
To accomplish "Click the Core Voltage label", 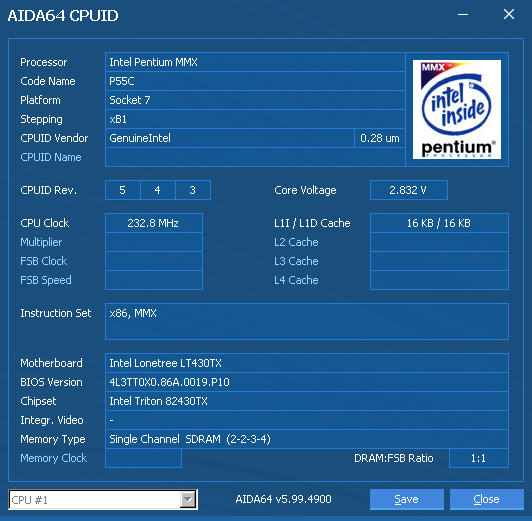I will coord(305,190).
